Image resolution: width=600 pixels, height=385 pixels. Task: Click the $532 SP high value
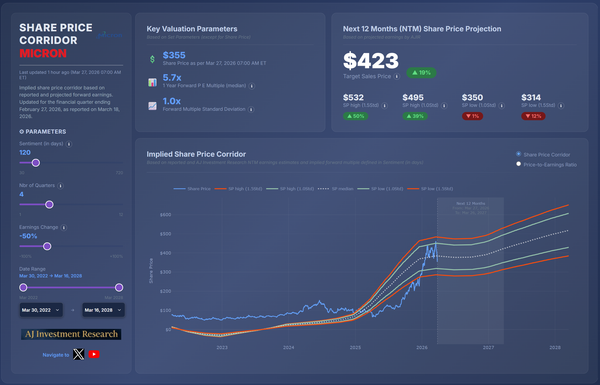click(x=353, y=98)
